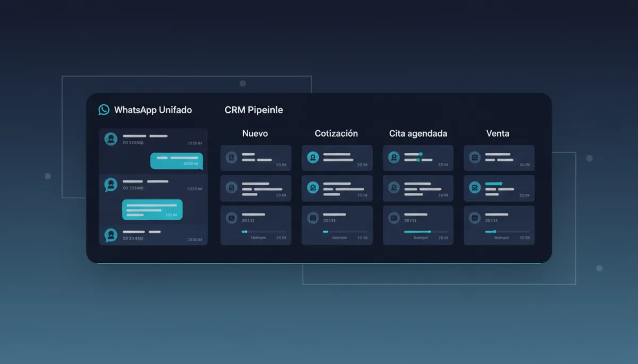Click progress slider on bottom Nuevo card
This screenshot has width=638, height=364.
tap(264, 232)
